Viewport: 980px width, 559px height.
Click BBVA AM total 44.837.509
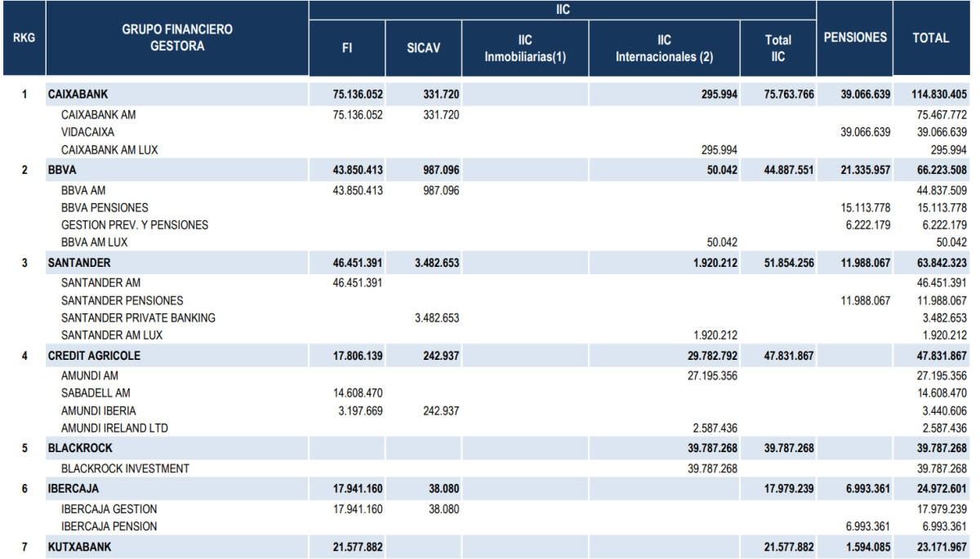point(942,190)
